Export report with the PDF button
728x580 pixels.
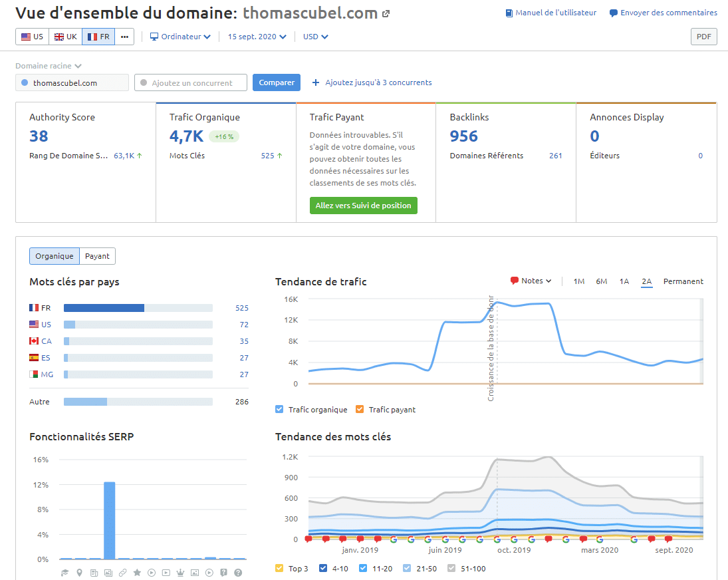(x=704, y=37)
